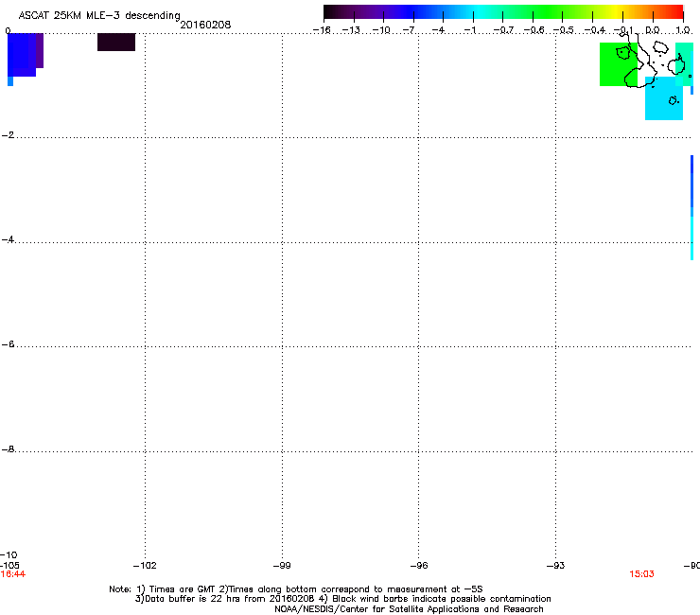This screenshot has width=700, height=615.
Task: Click the latitude label -8
Action: click(8, 449)
